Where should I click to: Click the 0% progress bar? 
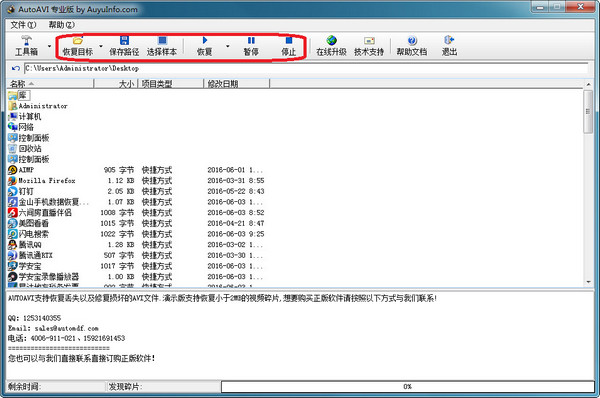coord(407,387)
